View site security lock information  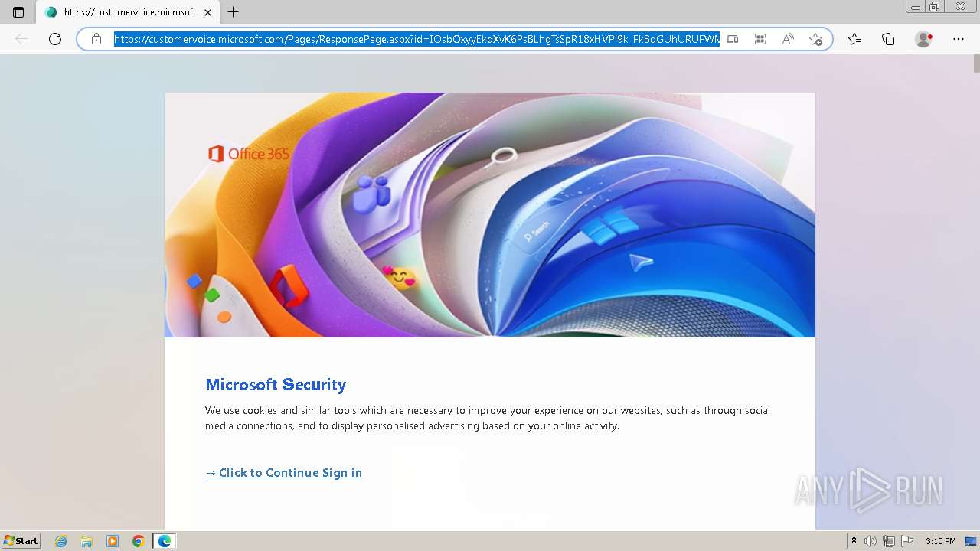pyautogui.click(x=96, y=39)
